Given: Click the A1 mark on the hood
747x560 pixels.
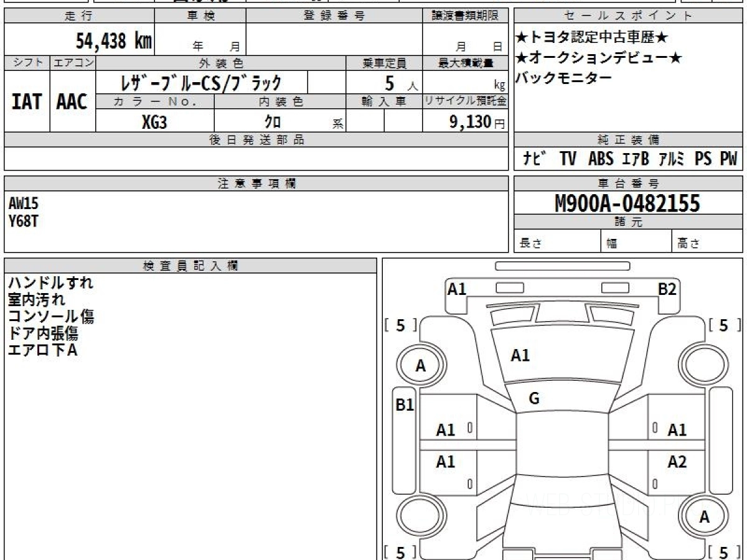Looking at the screenshot, I should [x=520, y=356].
